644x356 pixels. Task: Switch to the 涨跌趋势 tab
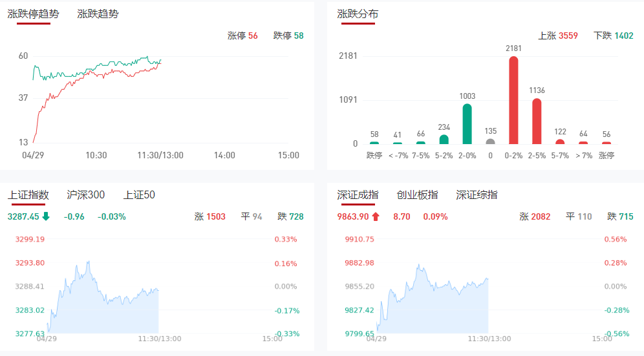[x=98, y=14]
